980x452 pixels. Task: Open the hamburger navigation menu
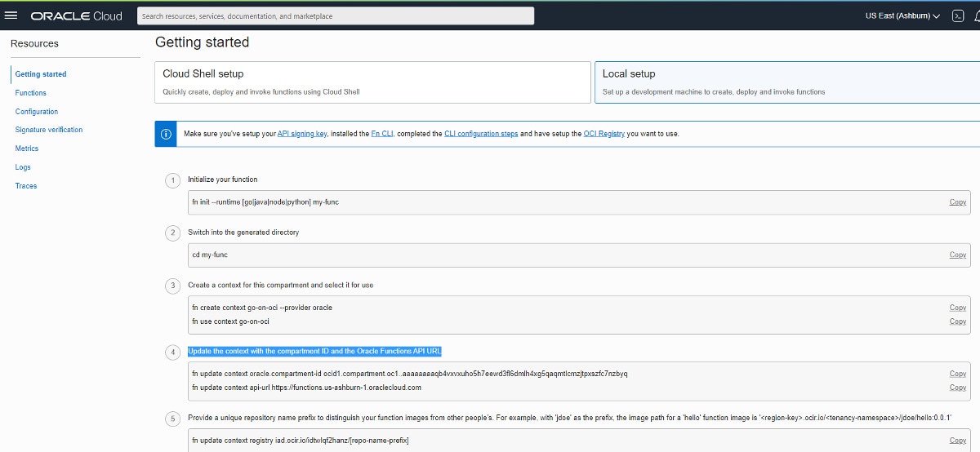click(x=11, y=16)
